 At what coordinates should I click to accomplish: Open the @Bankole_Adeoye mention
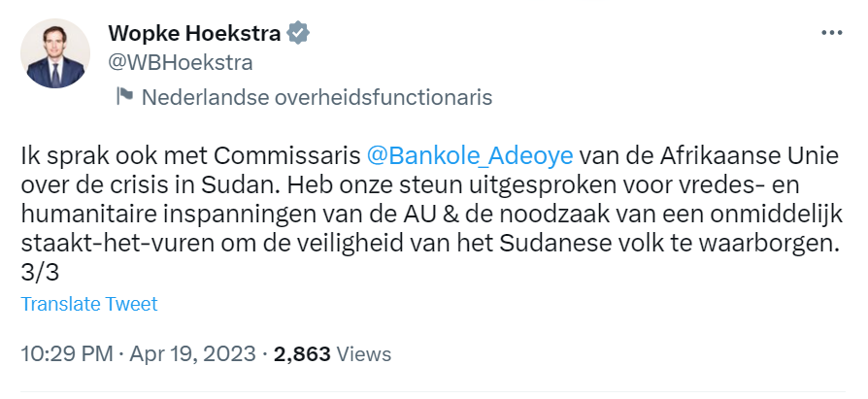click(471, 155)
